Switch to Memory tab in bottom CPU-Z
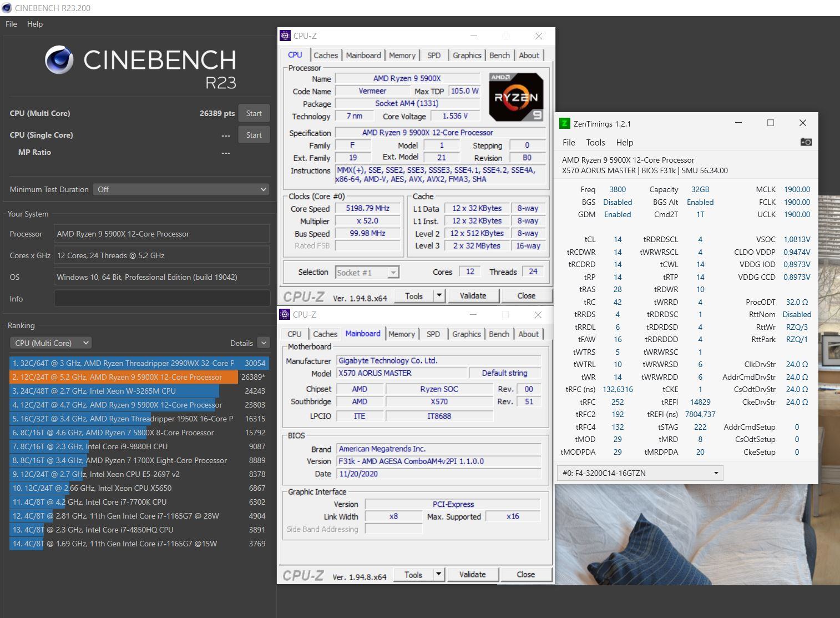The width and height of the screenshot is (840, 618). (402, 334)
